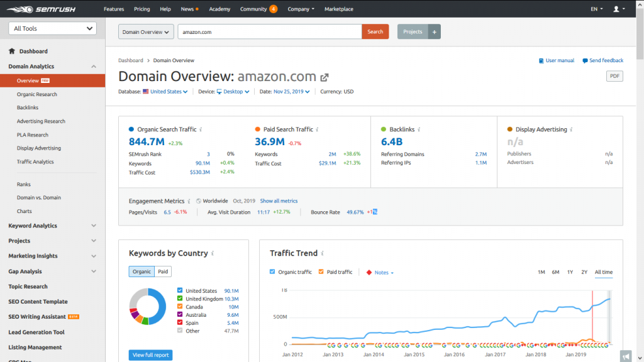Click the plus icon beside Projects
Screen dimensions: 644x362
point(434,31)
